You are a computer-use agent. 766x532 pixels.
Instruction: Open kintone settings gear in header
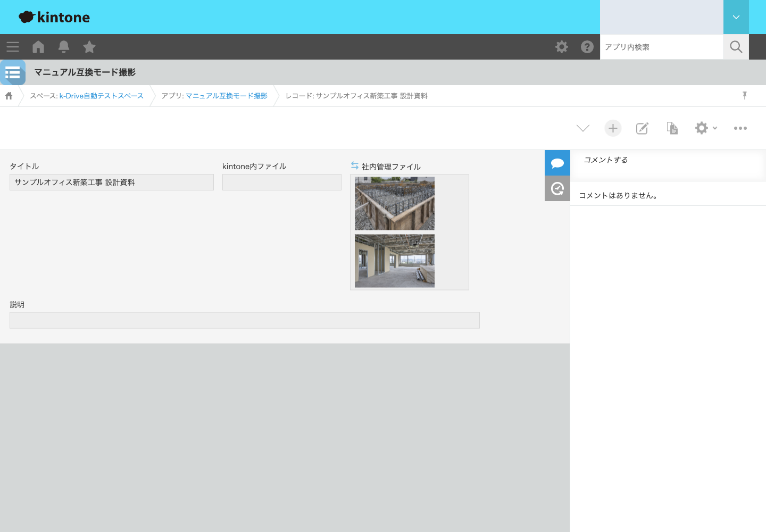pos(562,47)
